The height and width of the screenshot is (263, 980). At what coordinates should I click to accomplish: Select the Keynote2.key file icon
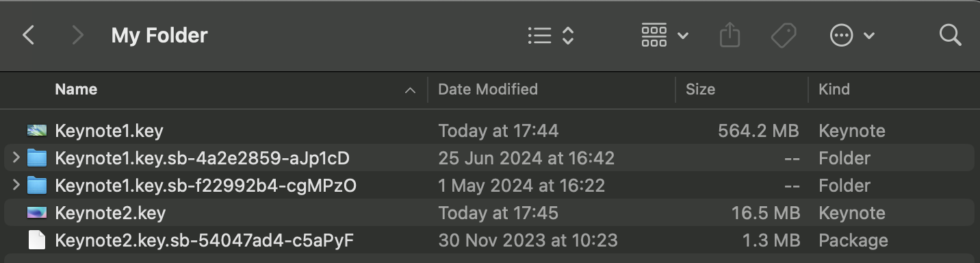(37, 213)
